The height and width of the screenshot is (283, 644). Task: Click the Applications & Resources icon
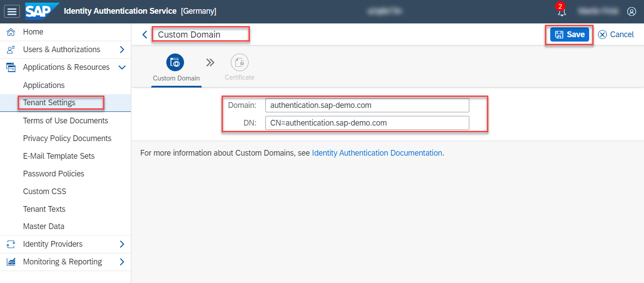point(11,67)
